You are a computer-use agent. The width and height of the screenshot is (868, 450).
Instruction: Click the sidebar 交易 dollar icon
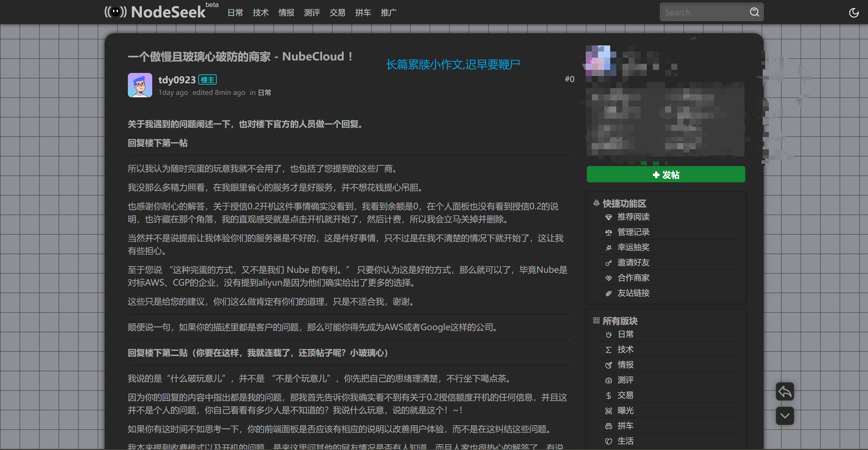click(x=608, y=396)
